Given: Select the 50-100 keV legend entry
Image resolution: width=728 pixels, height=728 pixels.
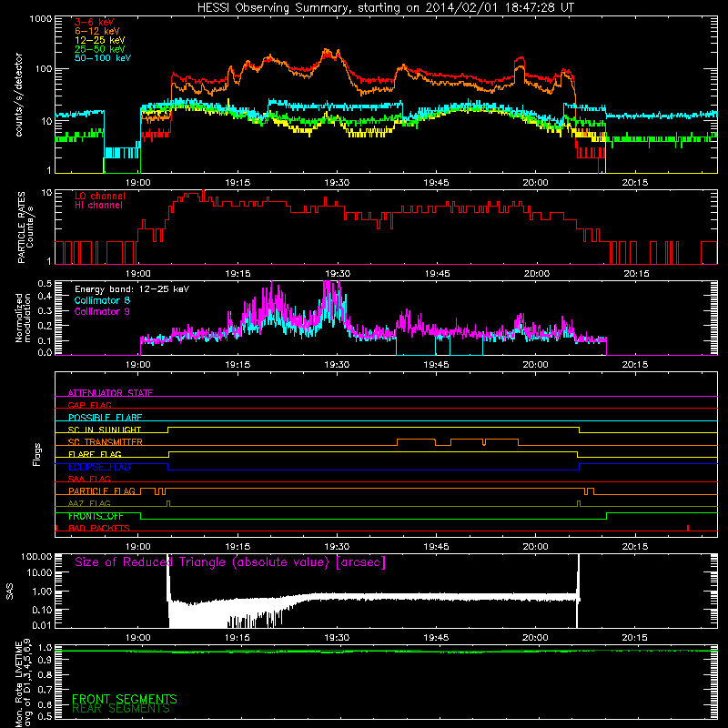Looking at the screenshot, I should click(x=103, y=58).
